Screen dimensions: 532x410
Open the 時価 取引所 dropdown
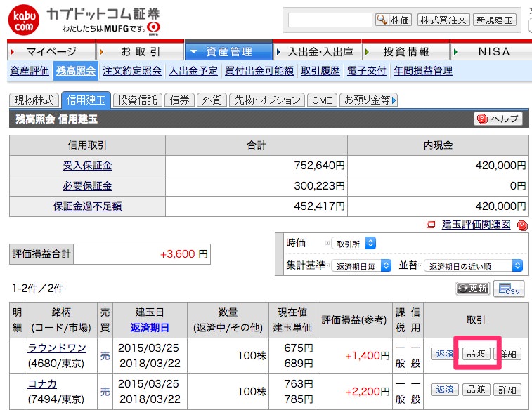[353, 244]
